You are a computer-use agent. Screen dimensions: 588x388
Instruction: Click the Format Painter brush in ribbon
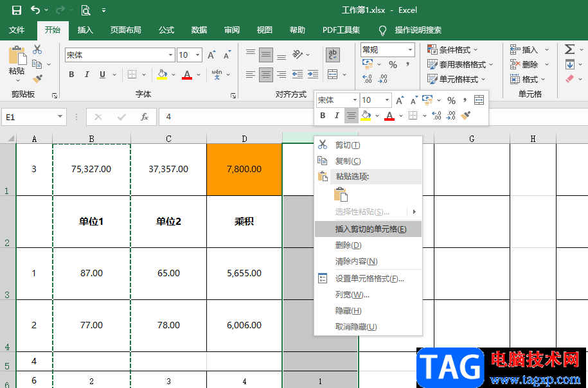pyautogui.click(x=37, y=79)
